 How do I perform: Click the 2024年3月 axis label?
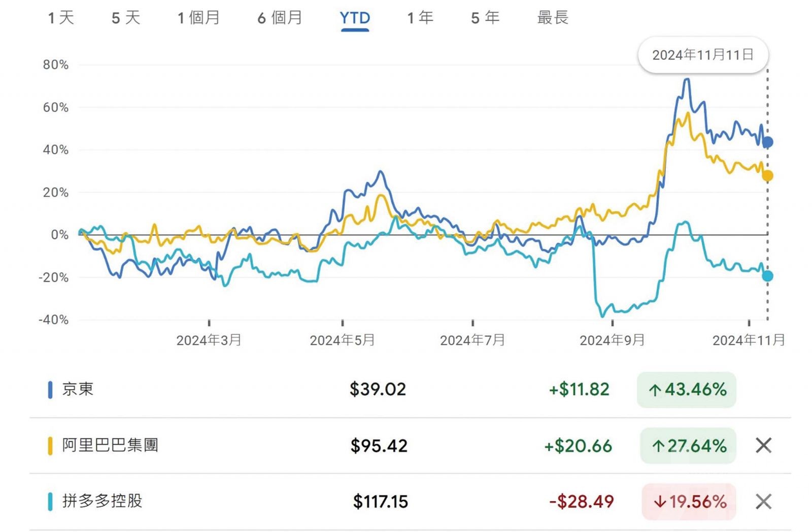tap(209, 340)
